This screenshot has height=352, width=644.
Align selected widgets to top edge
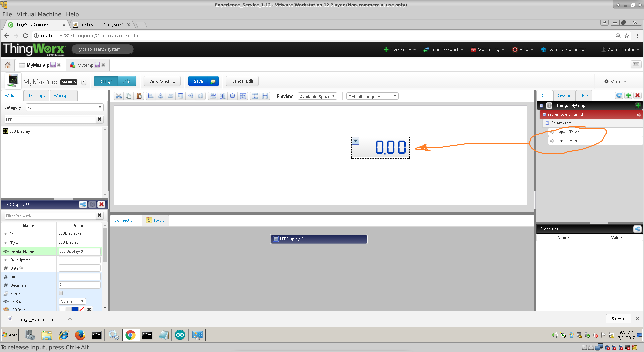(180, 96)
